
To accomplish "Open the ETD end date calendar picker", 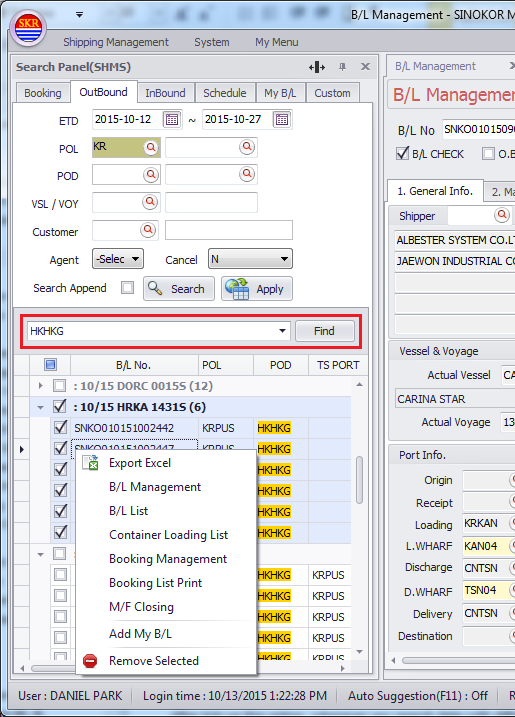I will [x=282, y=120].
